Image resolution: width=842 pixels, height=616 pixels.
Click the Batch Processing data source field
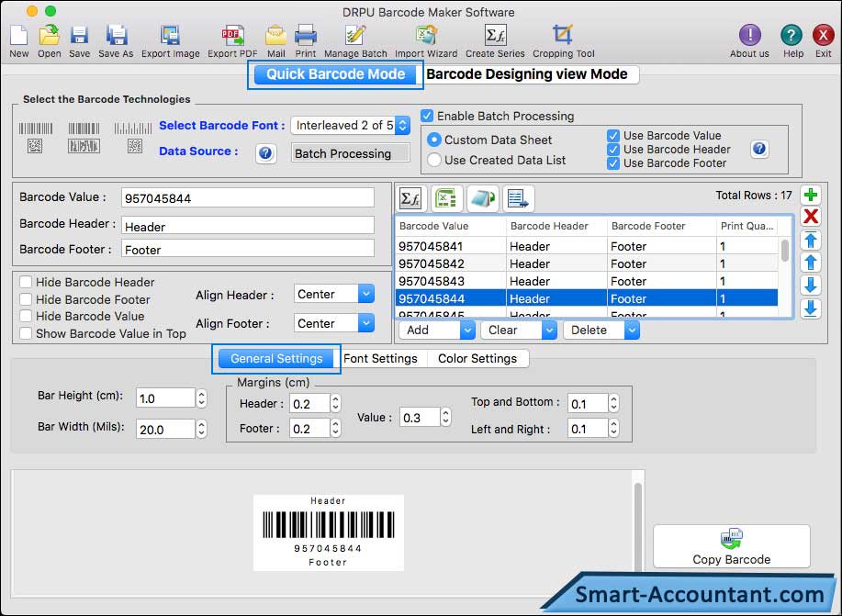pyautogui.click(x=350, y=153)
